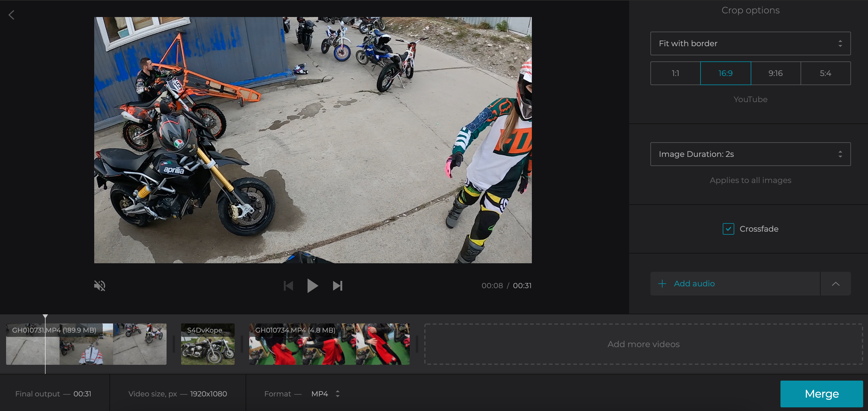Click the Merge button
868x411 pixels.
click(821, 393)
